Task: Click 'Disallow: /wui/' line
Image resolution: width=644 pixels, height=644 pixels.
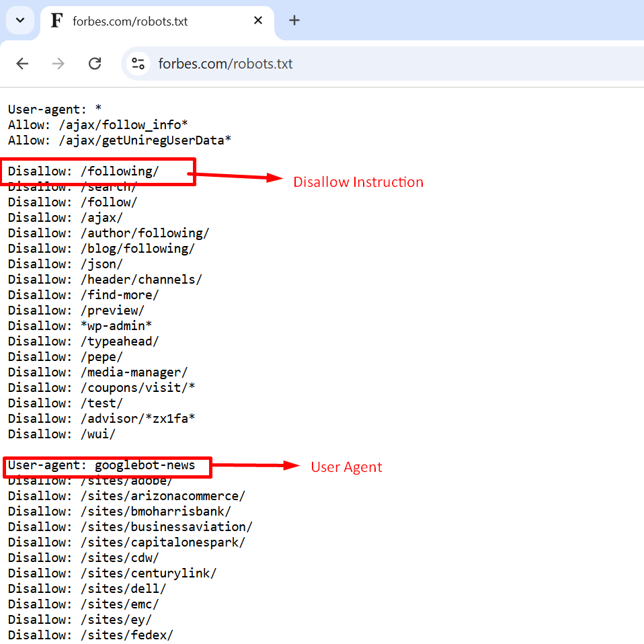Action: pyautogui.click(x=62, y=434)
